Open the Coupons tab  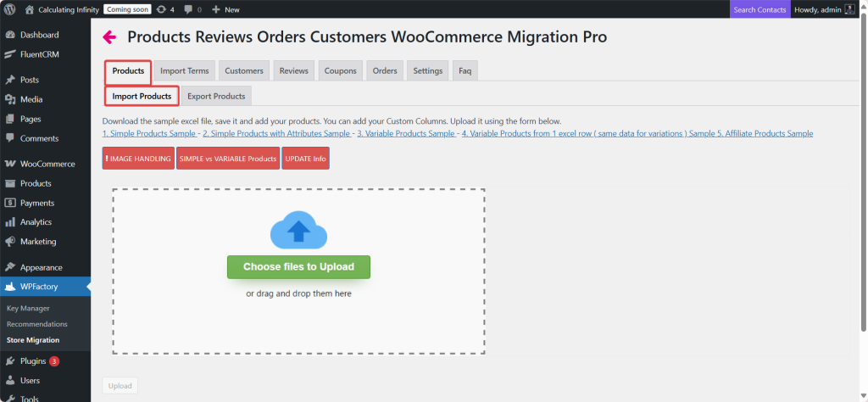pyautogui.click(x=340, y=71)
